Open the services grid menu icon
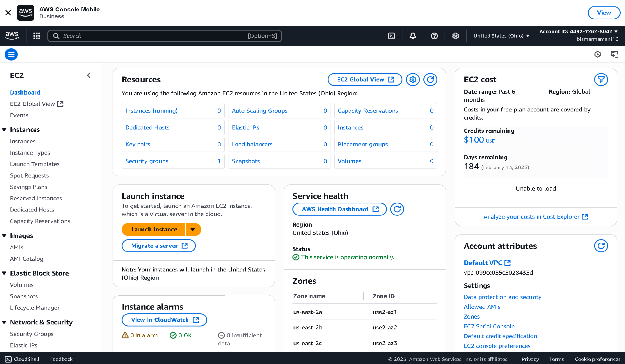The width and height of the screenshot is (625, 364). pyautogui.click(x=37, y=36)
